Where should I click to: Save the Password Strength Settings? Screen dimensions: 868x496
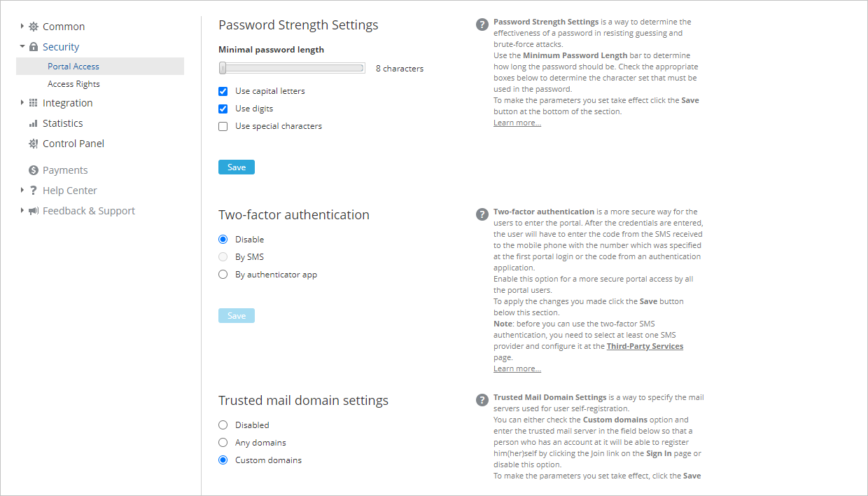pos(236,167)
